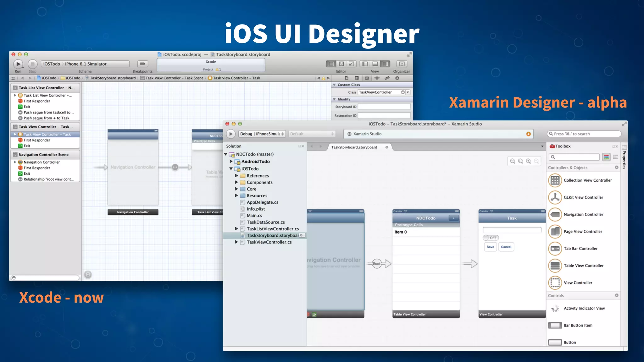Toggle Xcode document outline button
Image resolution: width=644 pixels, height=362 pixels.
pyautogui.click(x=88, y=275)
